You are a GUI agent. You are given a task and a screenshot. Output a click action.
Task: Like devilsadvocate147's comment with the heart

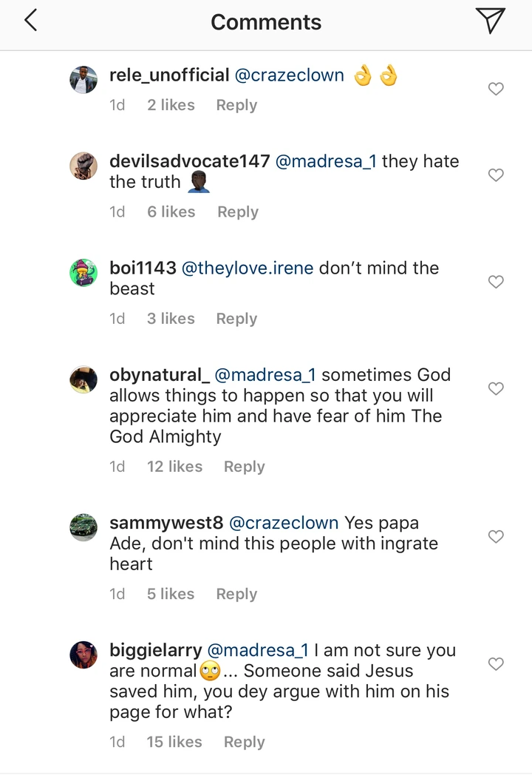click(497, 175)
